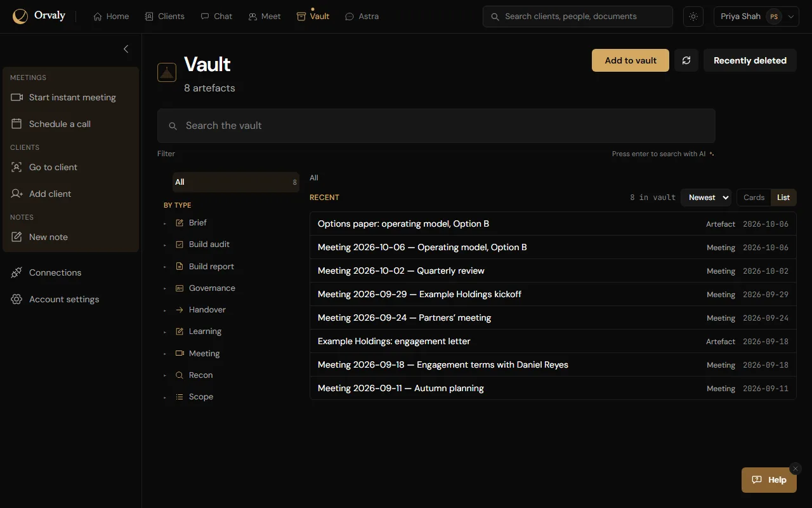812x508 pixels.
Task: Go to the Home nav tab
Action: tap(111, 17)
